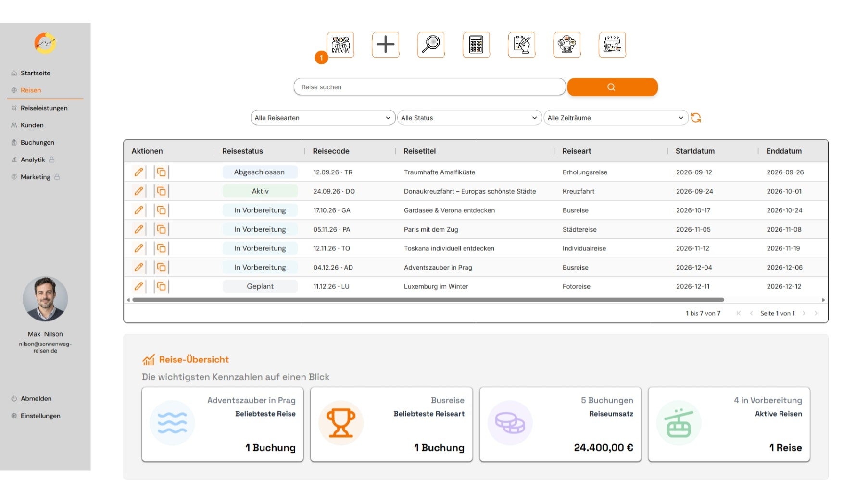Click the horizontal table scrollbar

pos(428,300)
